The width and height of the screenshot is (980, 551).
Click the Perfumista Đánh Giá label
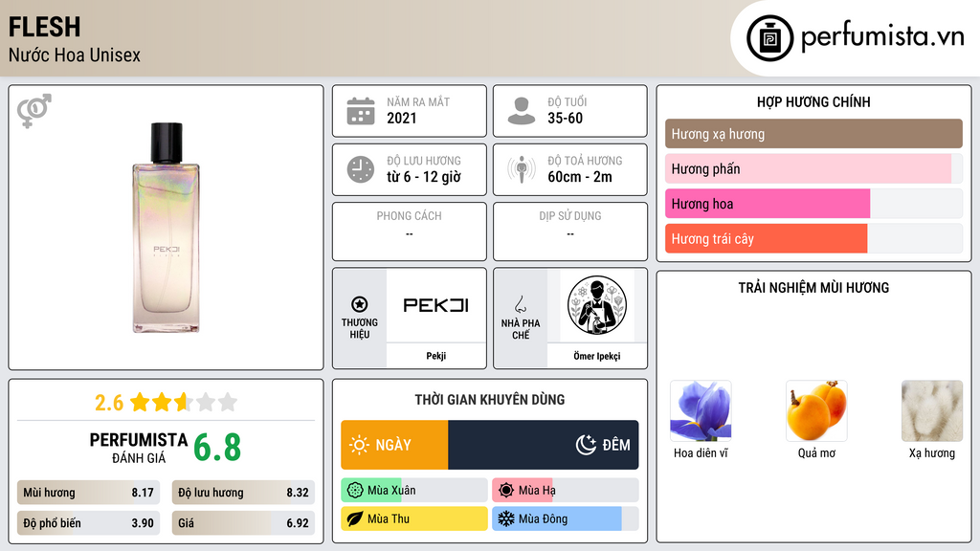click(x=138, y=448)
